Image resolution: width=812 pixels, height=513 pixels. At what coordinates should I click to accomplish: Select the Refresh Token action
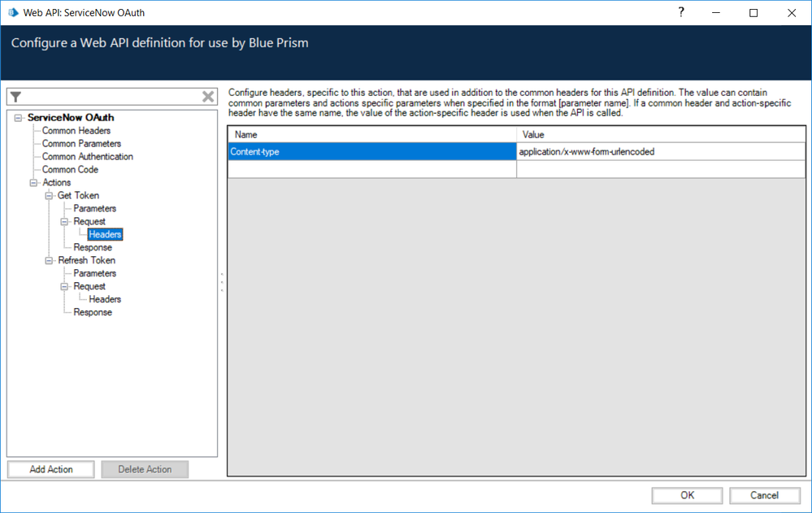pos(86,260)
